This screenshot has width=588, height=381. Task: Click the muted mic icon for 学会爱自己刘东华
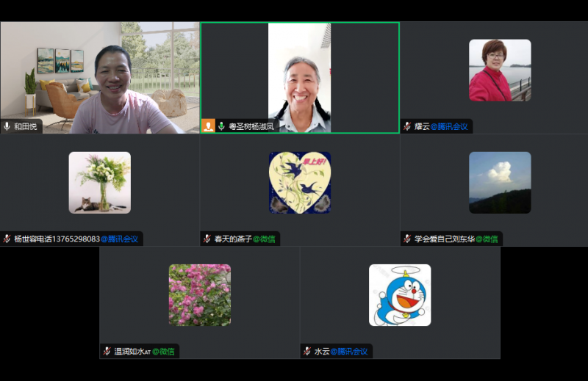tap(407, 239)
